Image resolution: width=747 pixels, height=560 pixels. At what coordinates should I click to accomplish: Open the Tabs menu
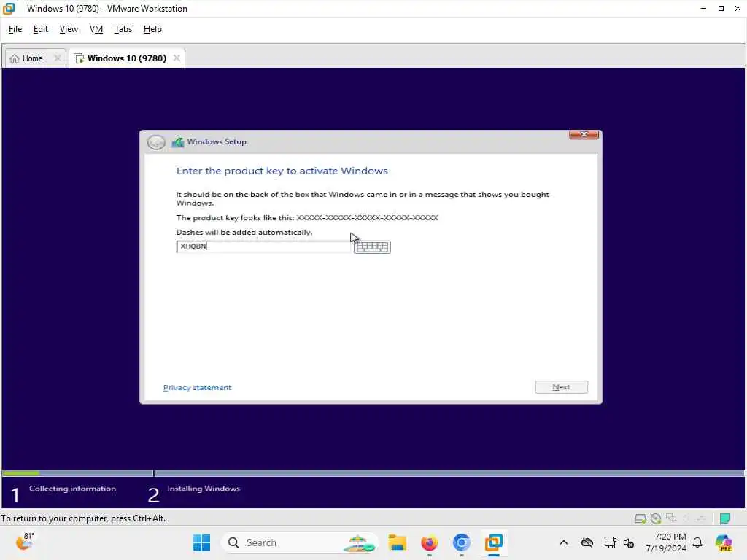tap(123, 29)
